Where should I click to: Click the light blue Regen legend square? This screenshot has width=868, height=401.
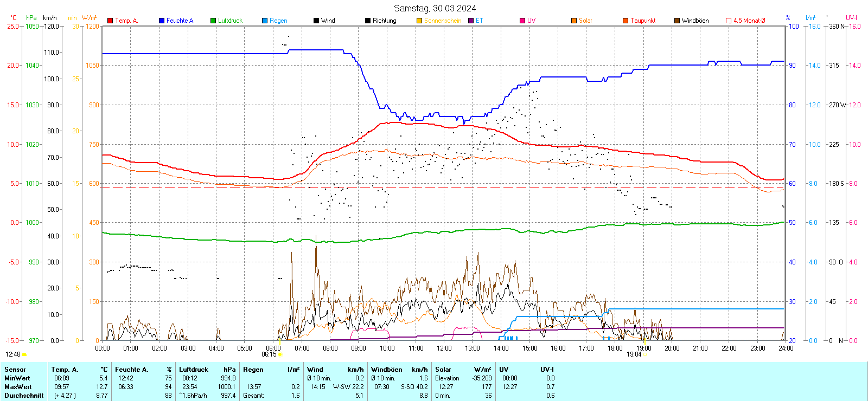265,21
